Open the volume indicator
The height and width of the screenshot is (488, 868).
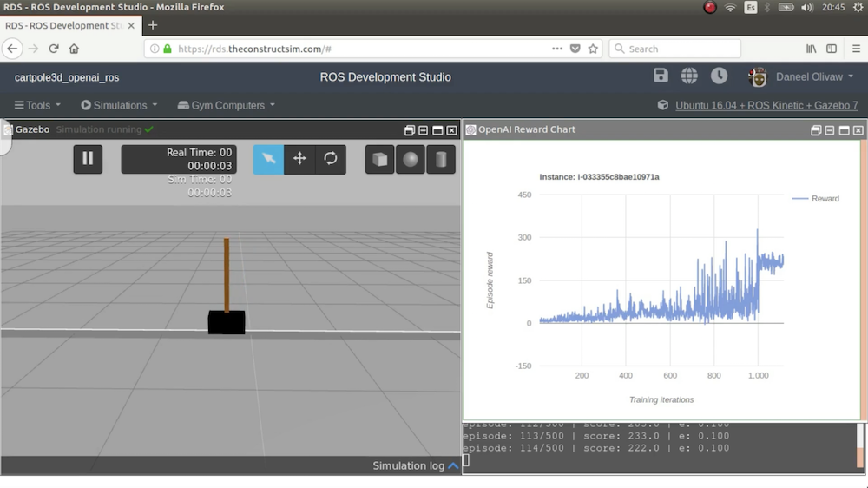tap(807, 7)
